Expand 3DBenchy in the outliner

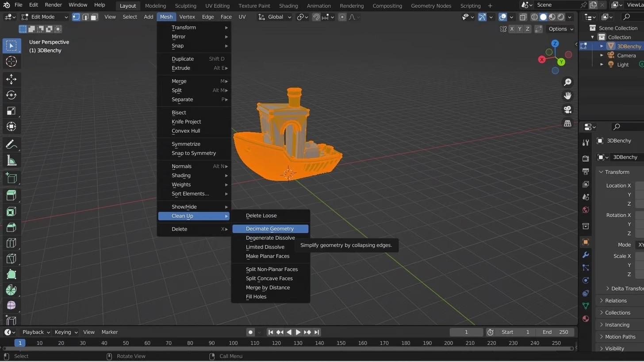pos(602,46)
